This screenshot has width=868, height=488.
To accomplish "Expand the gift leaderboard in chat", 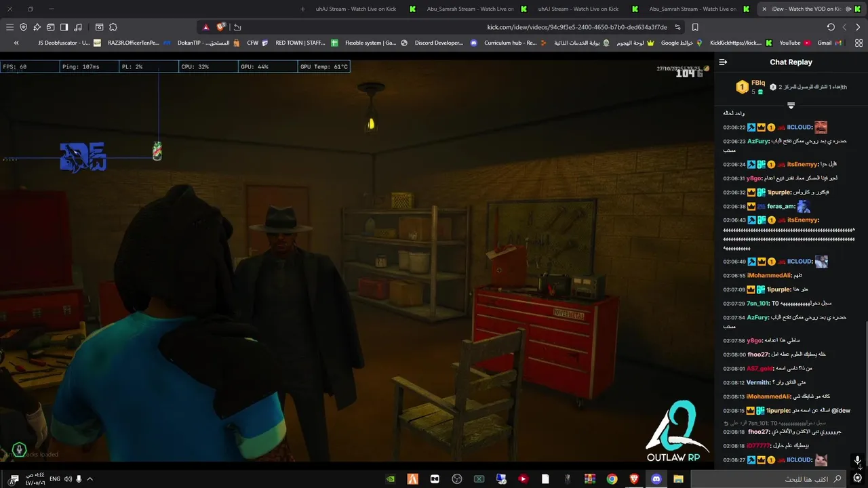I will (x=791, y=105).
